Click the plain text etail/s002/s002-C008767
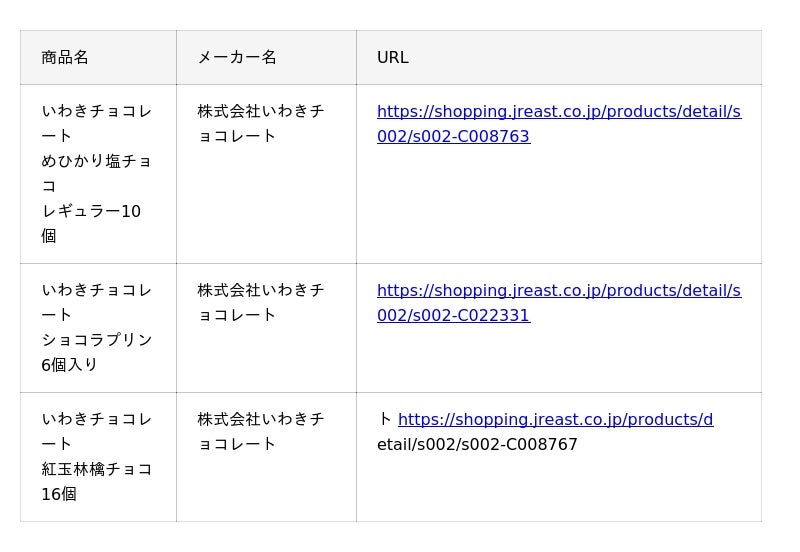The image size is (800, 552). pos(477,445)
